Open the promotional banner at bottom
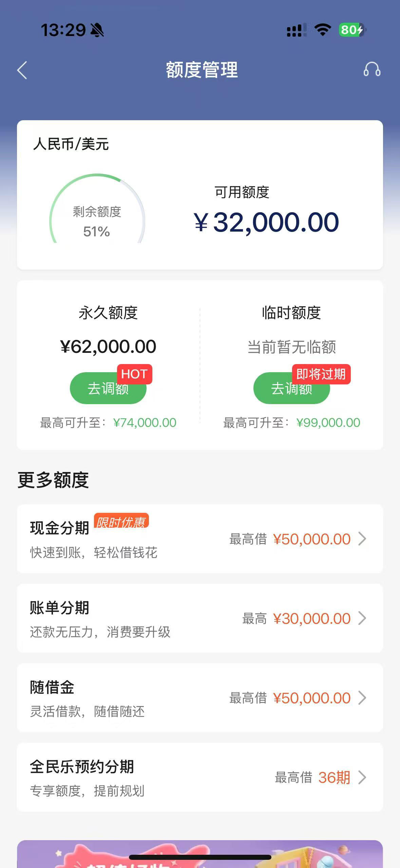 point(200,854)
